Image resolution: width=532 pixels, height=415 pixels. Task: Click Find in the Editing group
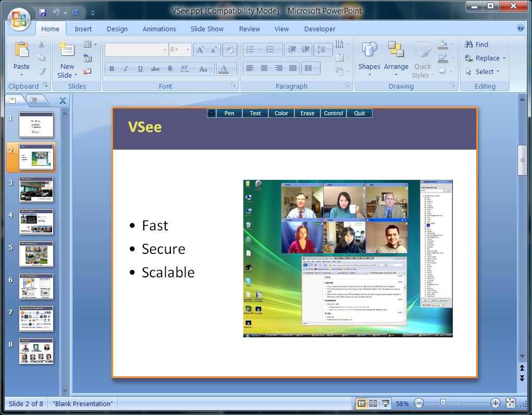point(476,44)
